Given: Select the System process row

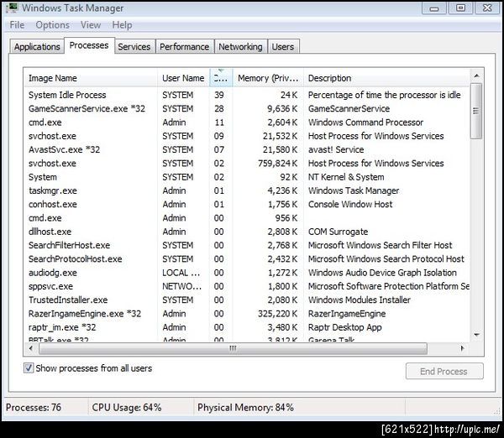Looking at the screenshot, I should [246, 177].
